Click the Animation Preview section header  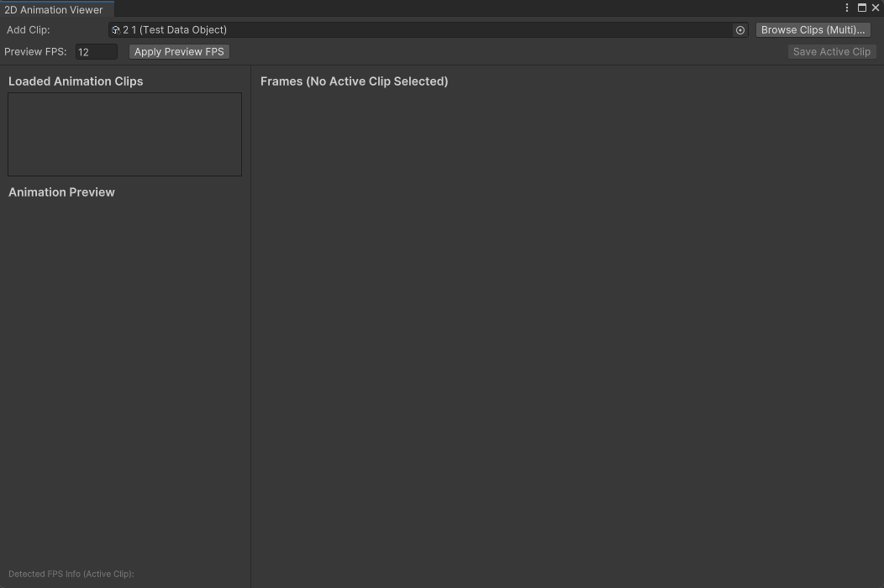(61, 192)
